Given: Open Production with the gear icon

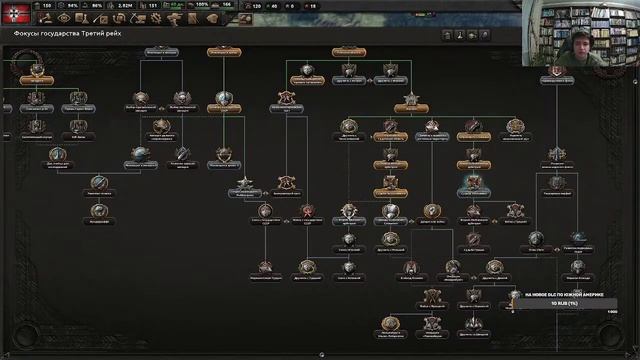Looking at the screenshot, I should coord(156,18).
